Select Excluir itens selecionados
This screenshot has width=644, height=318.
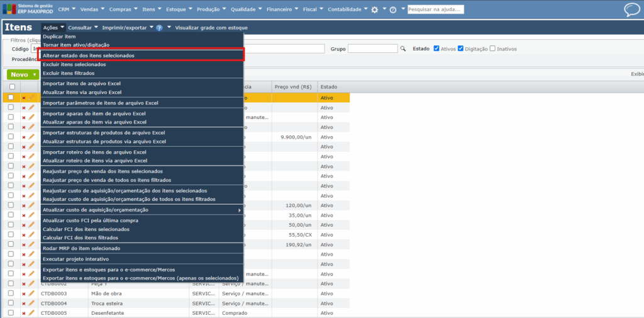(x=142, y=65)
